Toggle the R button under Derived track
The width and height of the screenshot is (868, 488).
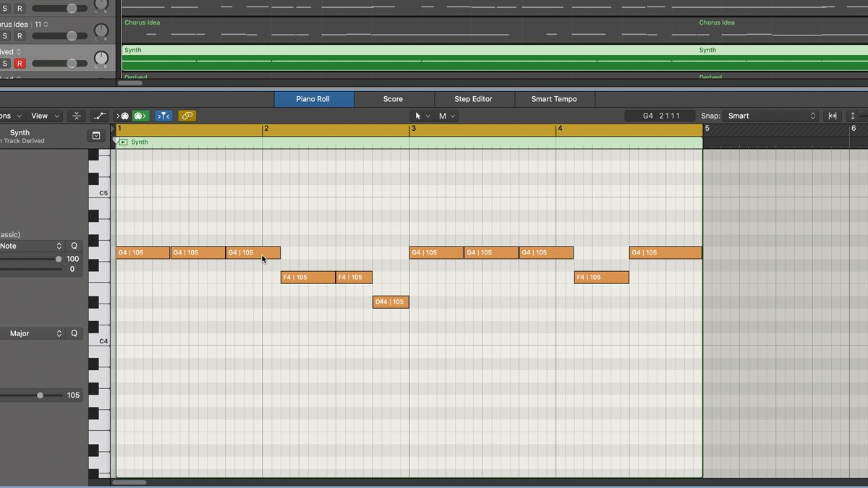click(x=20, y=63)
